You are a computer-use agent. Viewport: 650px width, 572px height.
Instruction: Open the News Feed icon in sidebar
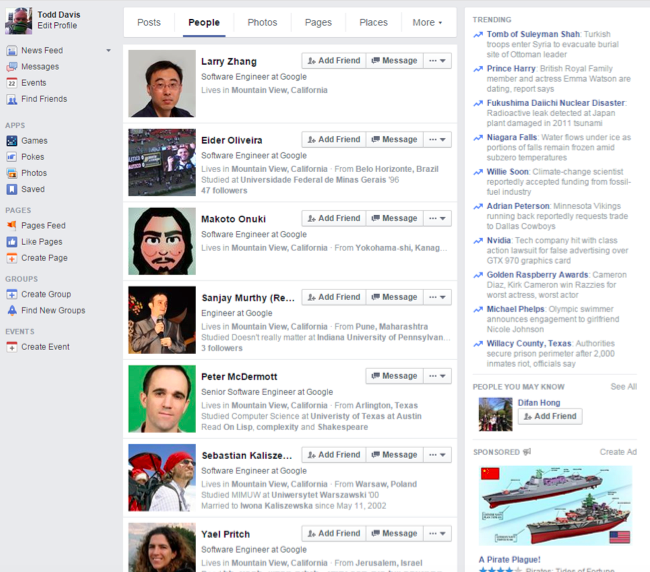pos(12,51)
